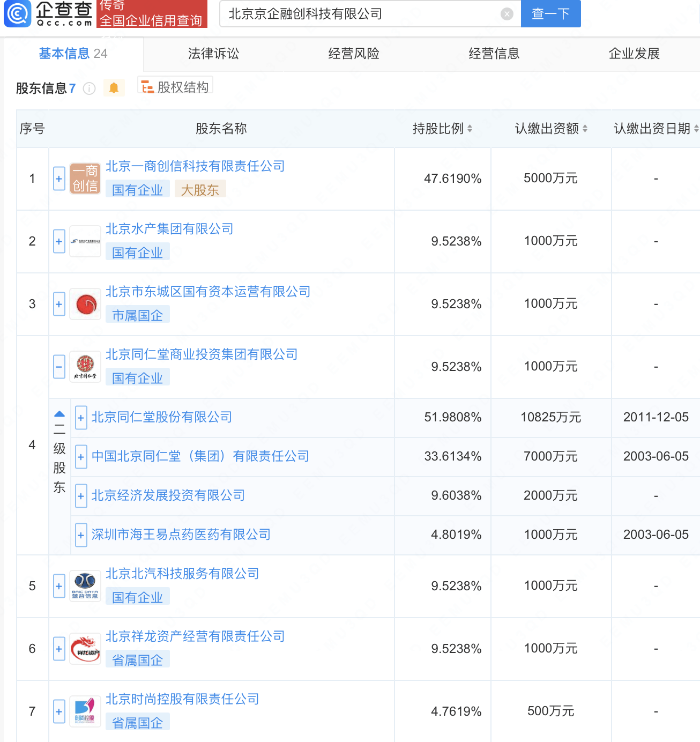
Task: Click the 北京祥龙资产 logo icon
Action: 85,649
